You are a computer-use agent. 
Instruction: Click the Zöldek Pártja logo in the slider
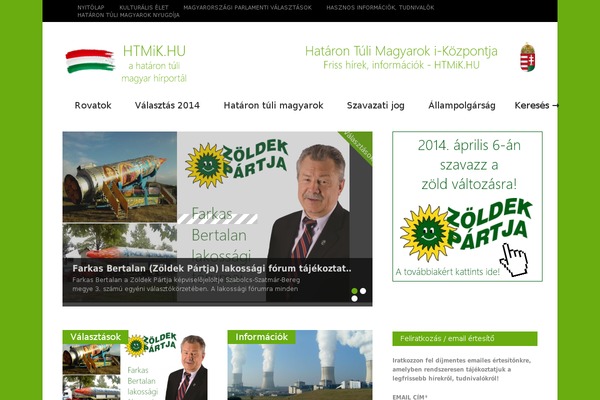pyautogui.click(x=236, y=164)
